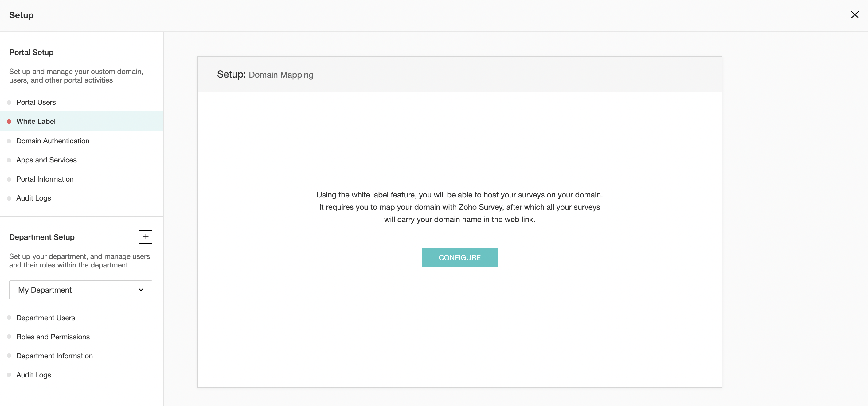Go to Domain Authentication
Viewport: 868px width, 406px height.
(53, 141)
